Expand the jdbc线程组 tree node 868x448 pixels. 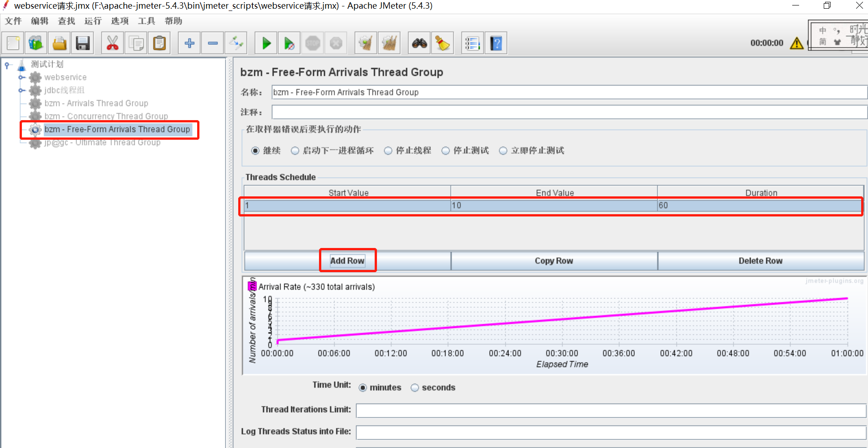21,90
